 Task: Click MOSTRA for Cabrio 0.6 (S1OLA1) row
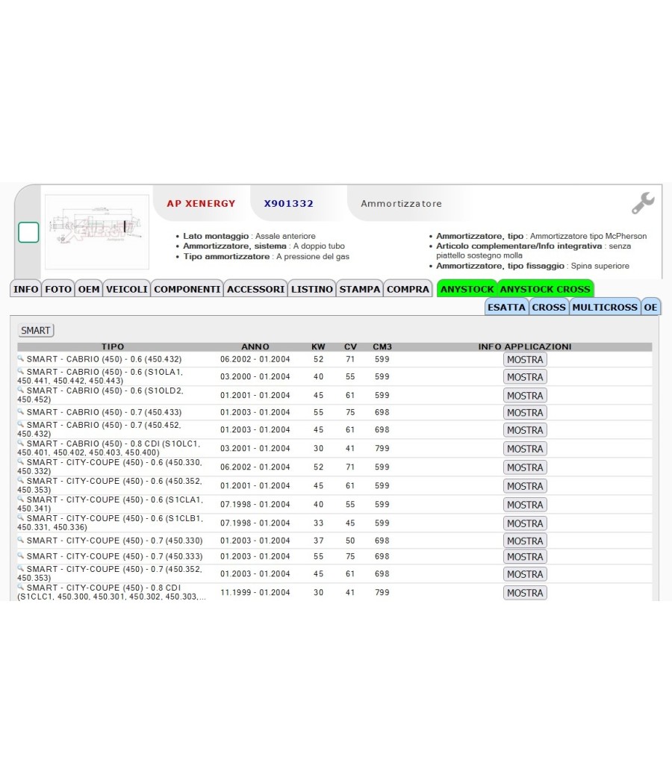[525, 377]
